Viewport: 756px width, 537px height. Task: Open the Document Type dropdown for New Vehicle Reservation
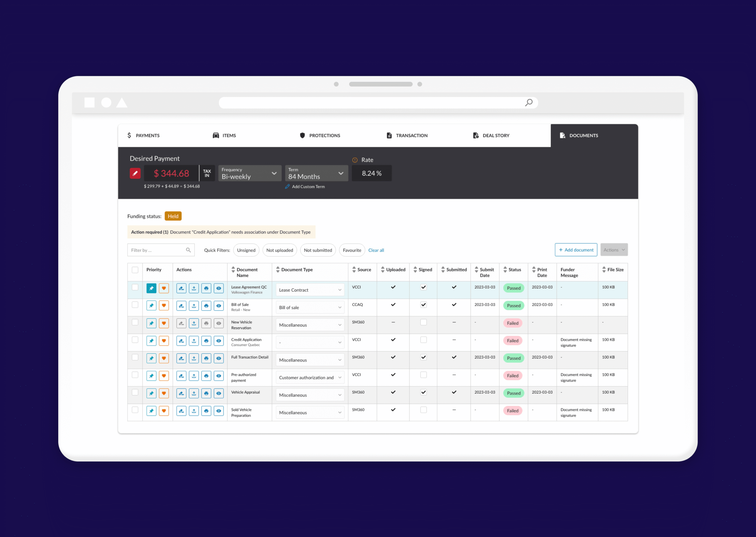(310, 325)
